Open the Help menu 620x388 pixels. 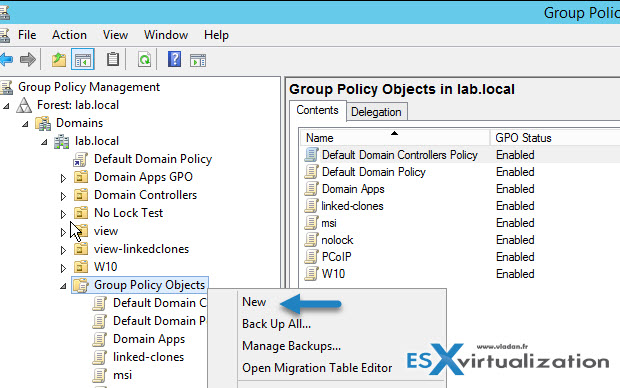[x=216, y=35]
